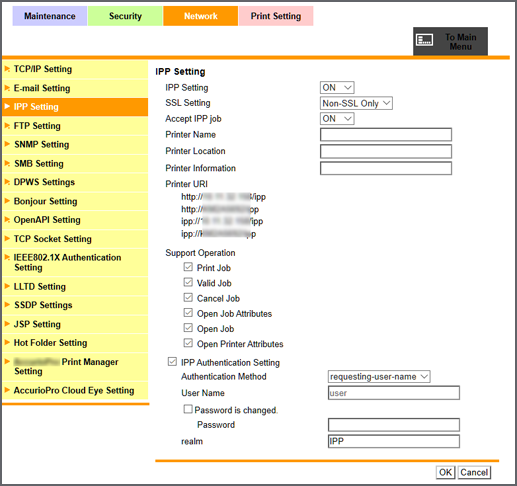Viewport: 517px width, 486px height.
Task: Select IPP Setting in the sidebar
Action: [x=75, y=107]
